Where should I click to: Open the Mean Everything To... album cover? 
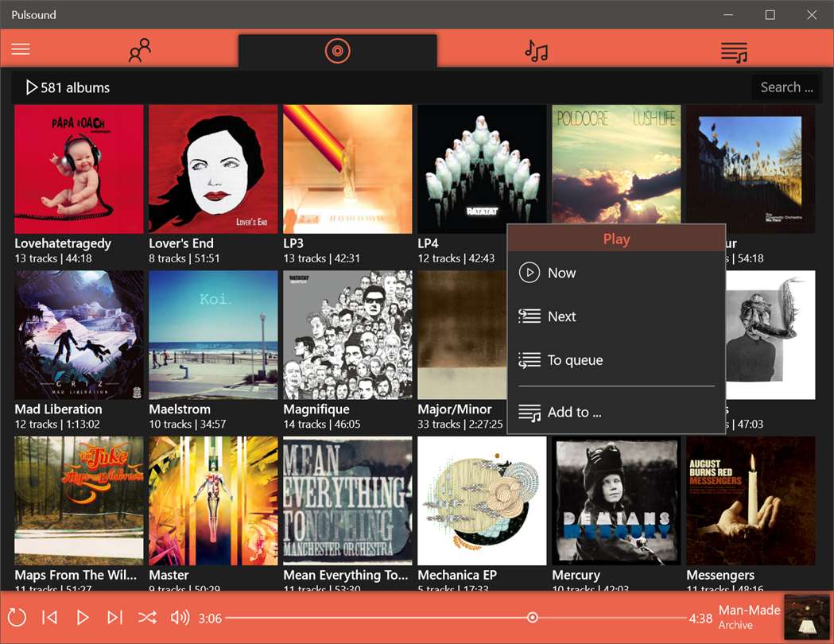[347, 501]
